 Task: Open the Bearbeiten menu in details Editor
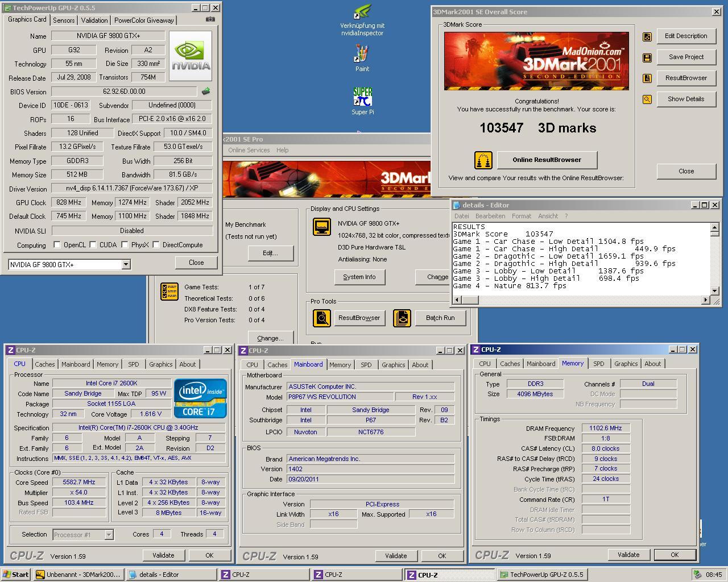[x=490, y=216]
